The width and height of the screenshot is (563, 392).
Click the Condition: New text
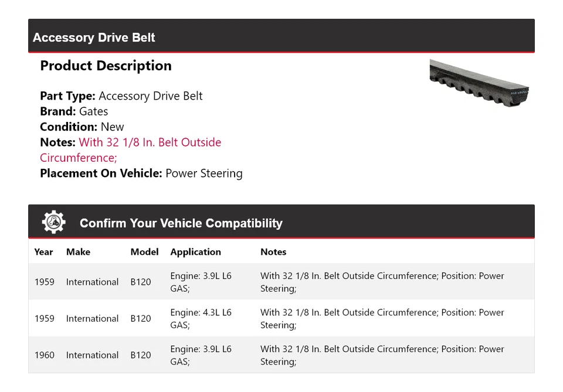click(82, 127)
